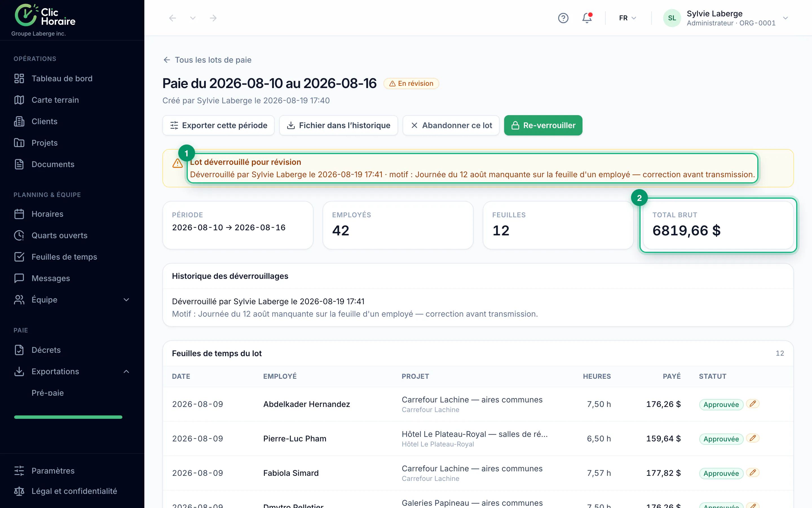Click Fichier dans l'historique button
The image size is (812, 508).
[339, 125]
